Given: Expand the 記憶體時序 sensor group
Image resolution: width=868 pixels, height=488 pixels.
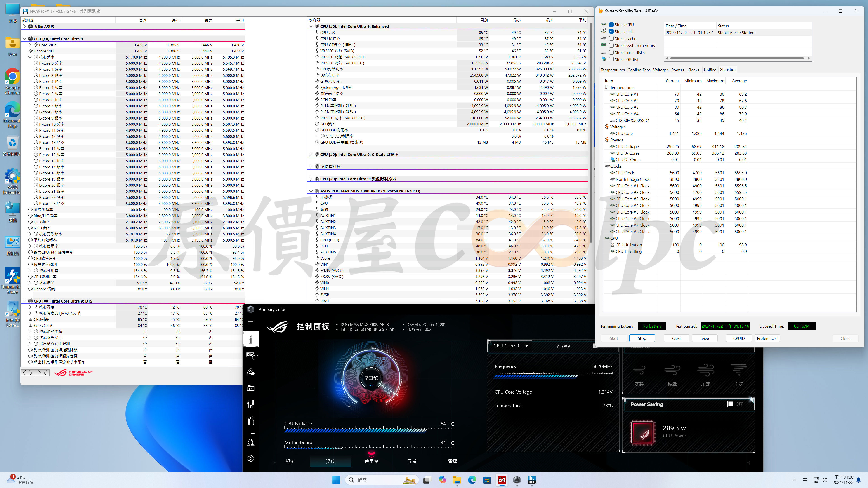Looking at the screenshot, I should point(311,166).
